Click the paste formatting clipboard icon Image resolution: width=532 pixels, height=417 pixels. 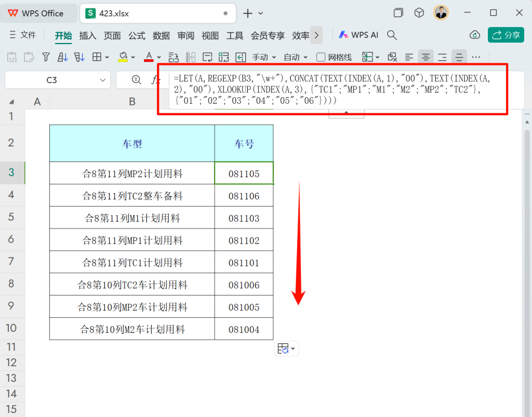point(29,57)
